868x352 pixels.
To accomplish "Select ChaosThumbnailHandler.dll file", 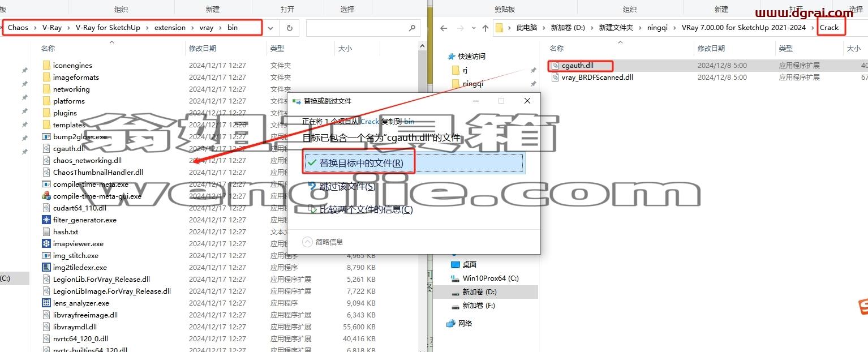I will [x=98, y=172].
